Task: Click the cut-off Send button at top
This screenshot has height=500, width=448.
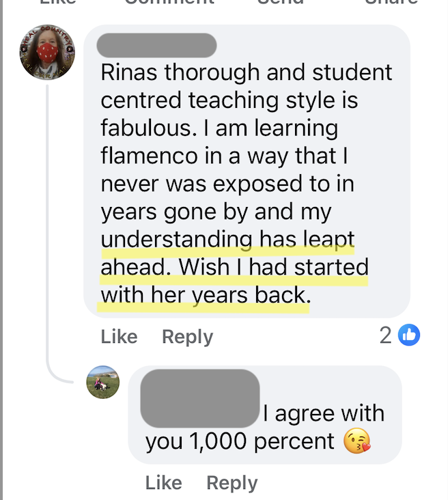Action: click(x=280, y=2)
